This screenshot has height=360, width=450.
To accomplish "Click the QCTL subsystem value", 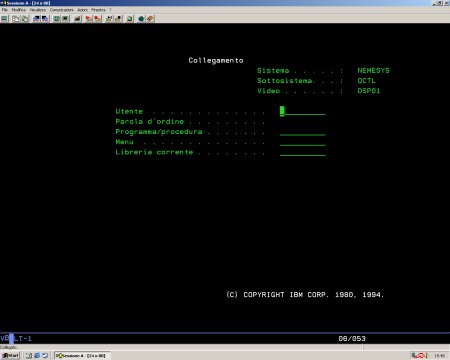I will (366, 81).
